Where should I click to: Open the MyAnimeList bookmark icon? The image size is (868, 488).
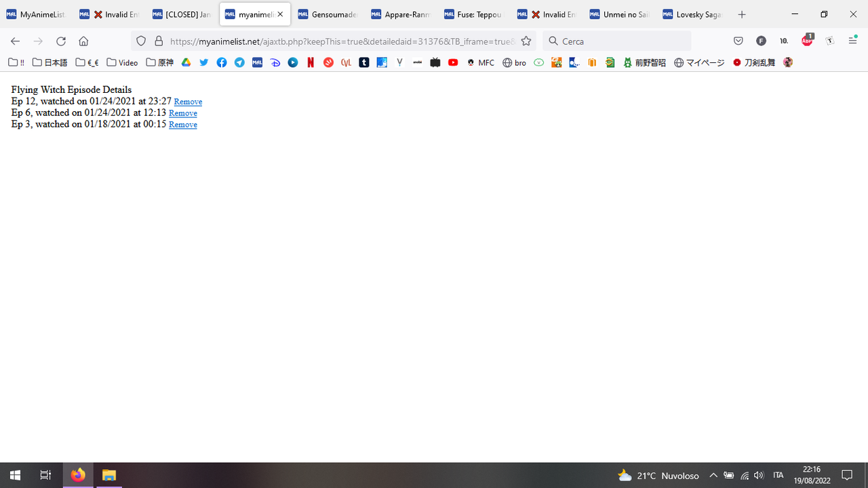[x=257, y=62]
